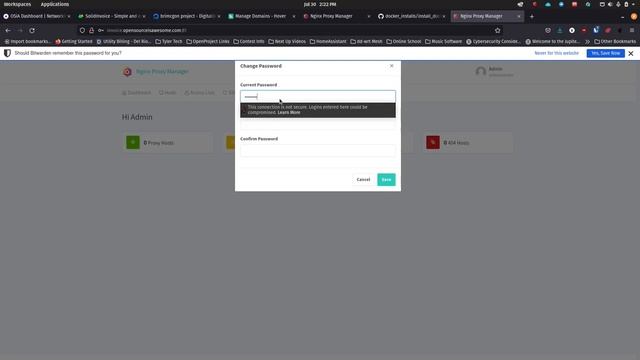Open the Other Bookmarks folder
Screen dimensions: 640x360
[x=615, y=41]
